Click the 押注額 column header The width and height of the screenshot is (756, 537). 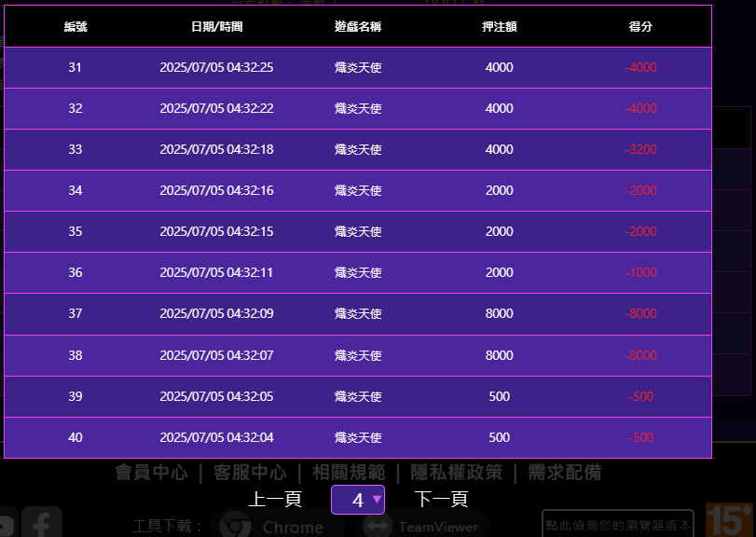click(x=499, y=26)
